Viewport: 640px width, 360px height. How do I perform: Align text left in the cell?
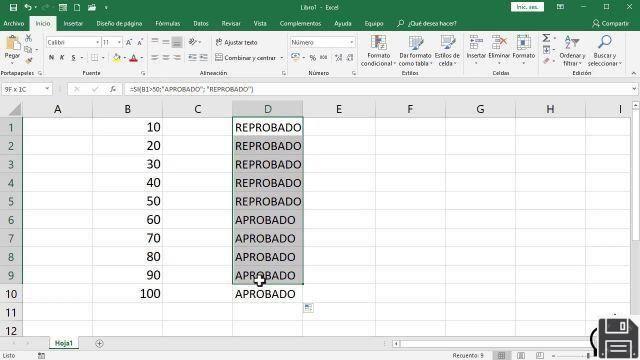(155, 58)
